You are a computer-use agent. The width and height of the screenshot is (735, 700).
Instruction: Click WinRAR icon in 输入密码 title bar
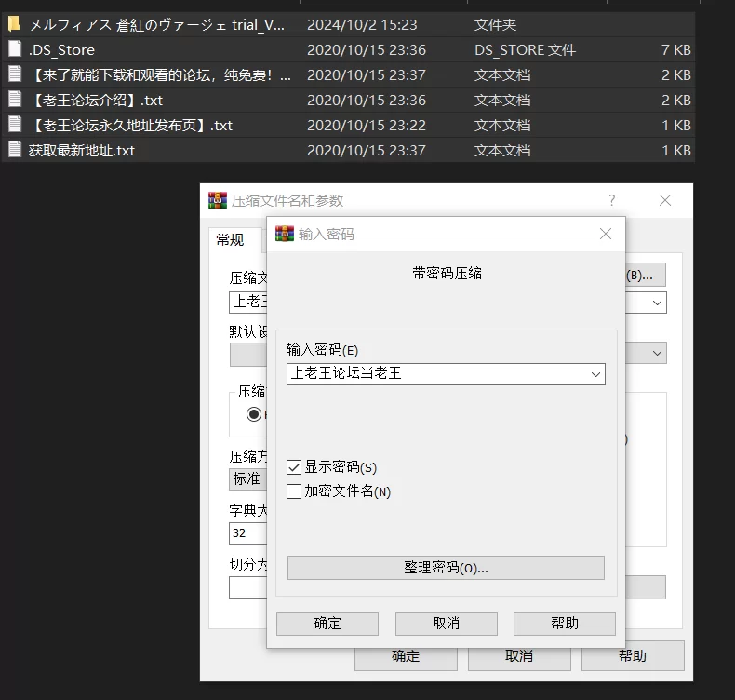pos(284,235)
